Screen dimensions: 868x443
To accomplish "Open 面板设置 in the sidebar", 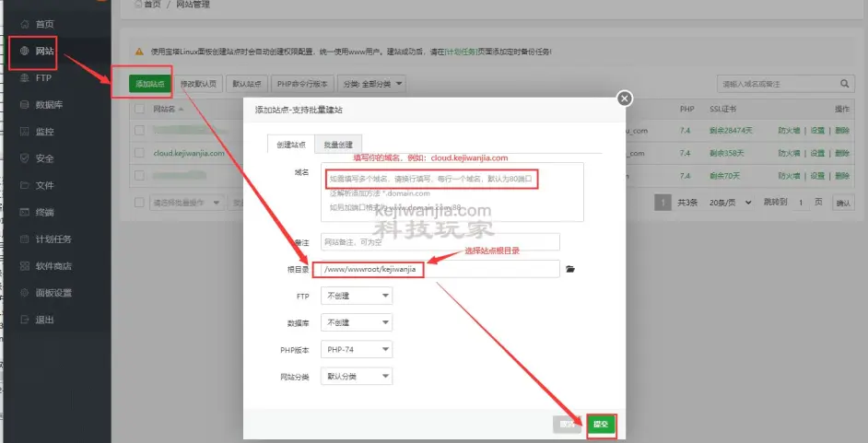I will click(x=53, y=293).
